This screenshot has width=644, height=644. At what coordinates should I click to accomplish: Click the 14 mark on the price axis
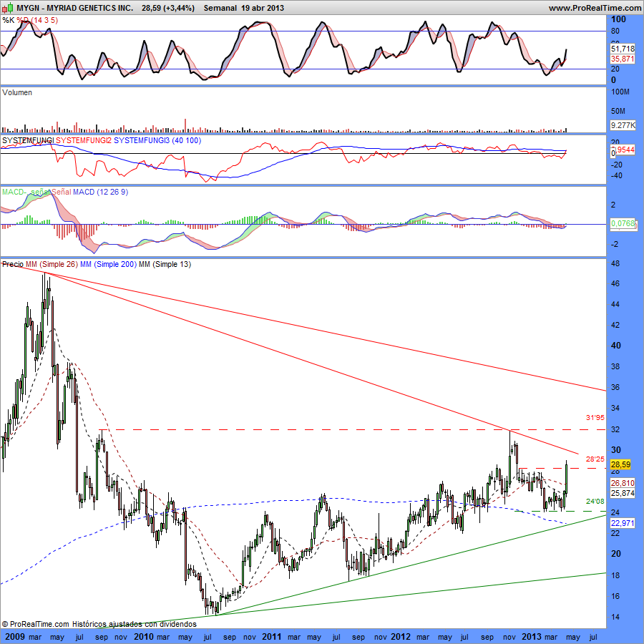coord(615,617)
